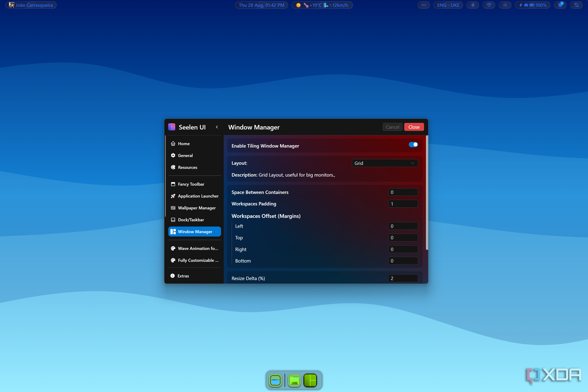
Task: Click the Cancel button
Action: click(392, 127)
